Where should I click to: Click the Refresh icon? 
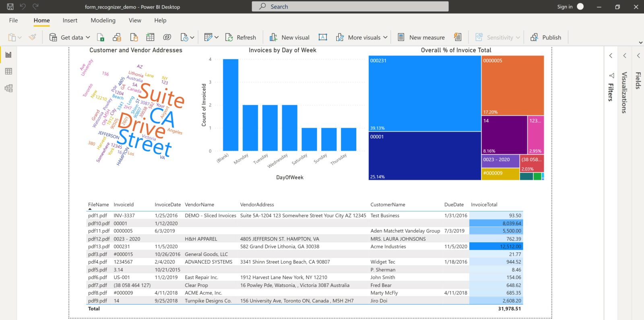229,37
